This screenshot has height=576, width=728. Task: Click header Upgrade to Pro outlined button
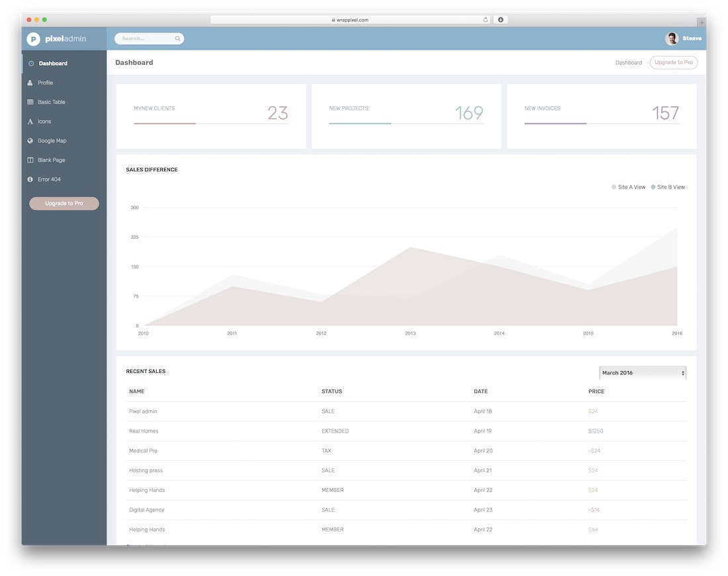(x=673, y=63)
